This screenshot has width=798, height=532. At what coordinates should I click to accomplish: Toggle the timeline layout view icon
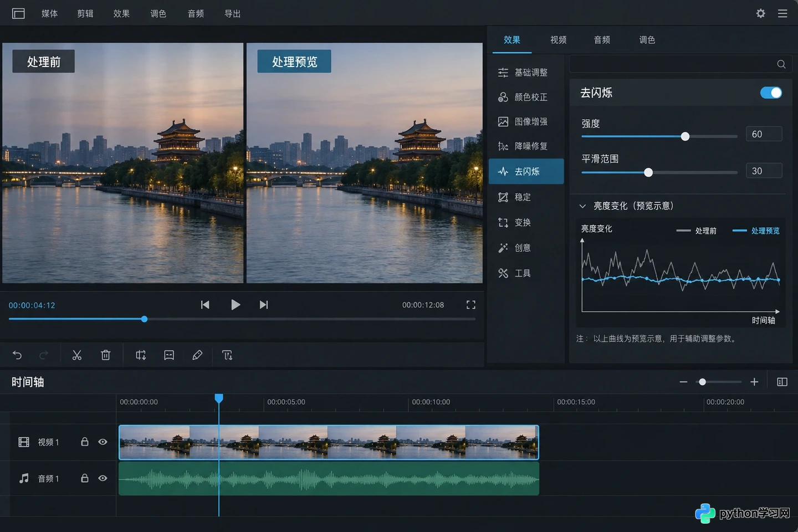(x=782, y=382)
